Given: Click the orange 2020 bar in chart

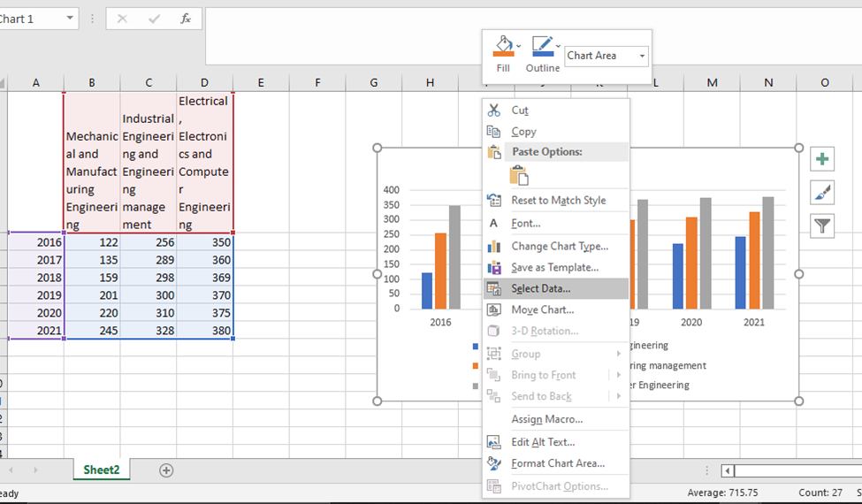Looking at the screenshot, I should 691,263.
